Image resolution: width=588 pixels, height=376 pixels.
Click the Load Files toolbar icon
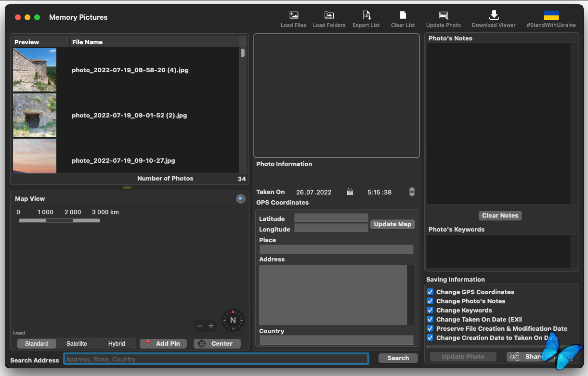tap(293, 15)
